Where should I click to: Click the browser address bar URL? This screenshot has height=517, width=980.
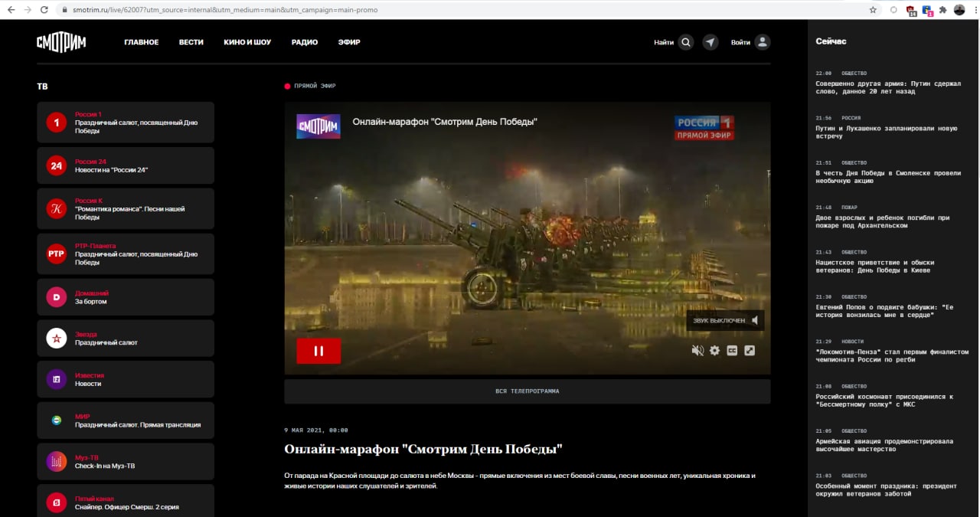point(224,10)
